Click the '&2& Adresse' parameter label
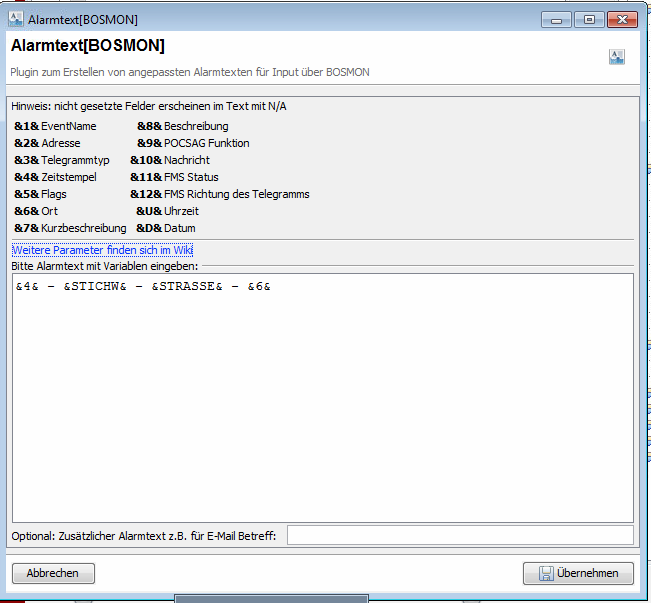 [47, 143]
